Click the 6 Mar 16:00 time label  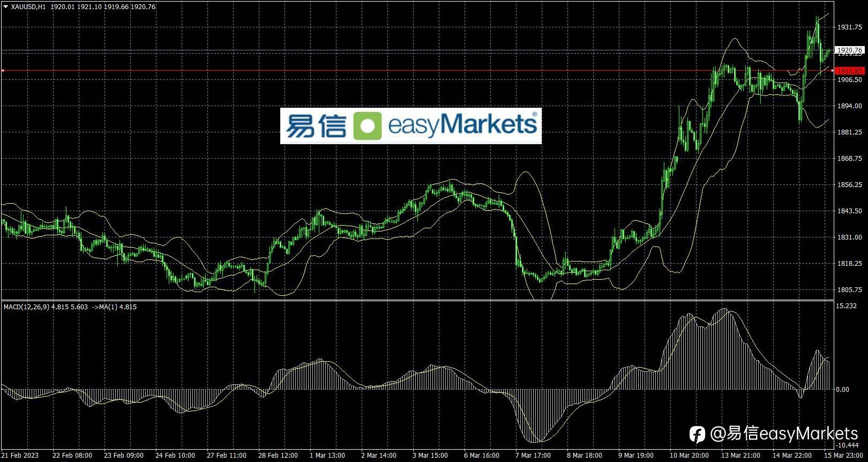pos(482,456)
